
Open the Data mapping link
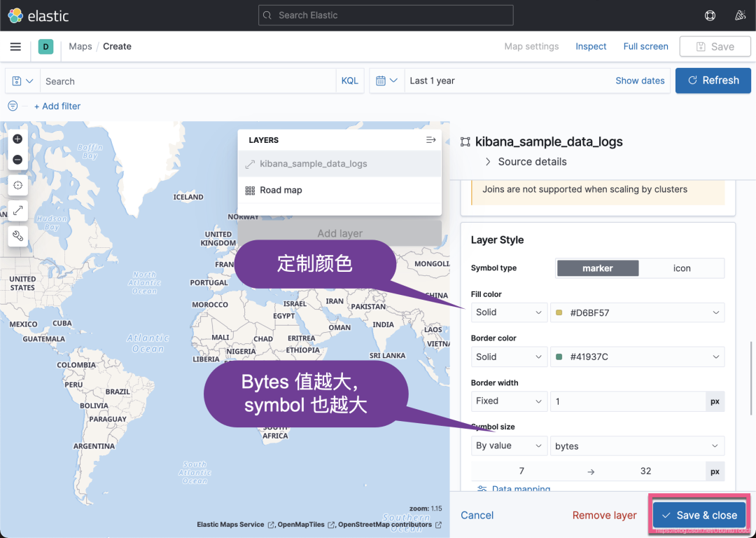[x=521, y=488]
